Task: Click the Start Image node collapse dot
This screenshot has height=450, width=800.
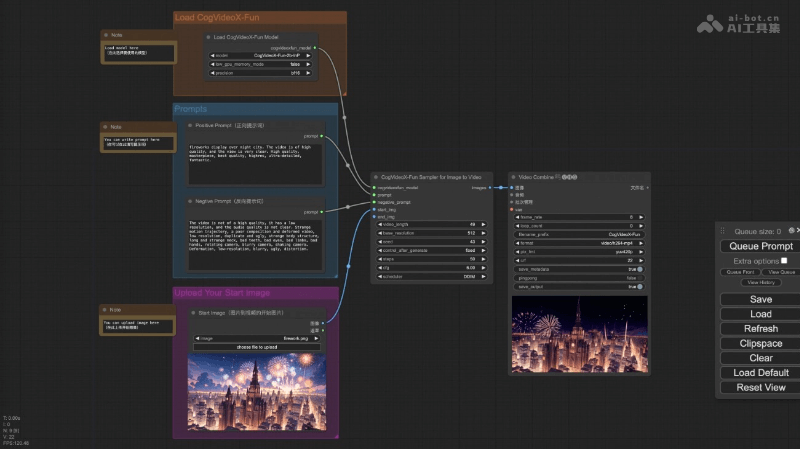Action: 193,313
